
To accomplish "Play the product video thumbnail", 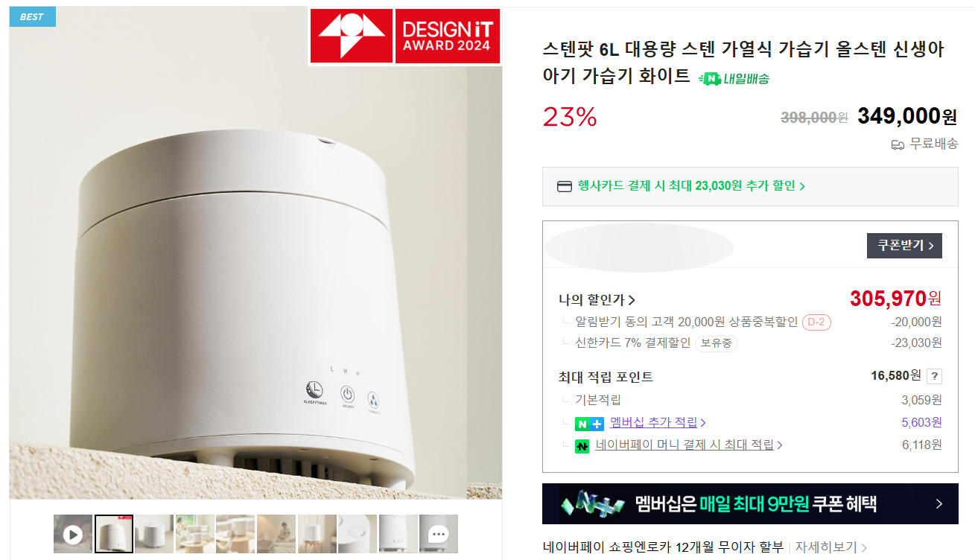I will click(73, 534).
